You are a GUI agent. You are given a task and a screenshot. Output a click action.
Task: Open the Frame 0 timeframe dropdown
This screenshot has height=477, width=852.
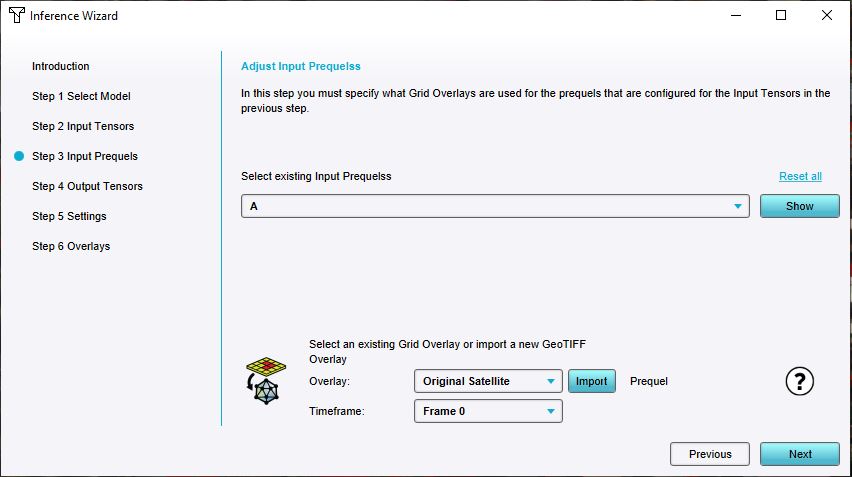[x=489, y=411]
